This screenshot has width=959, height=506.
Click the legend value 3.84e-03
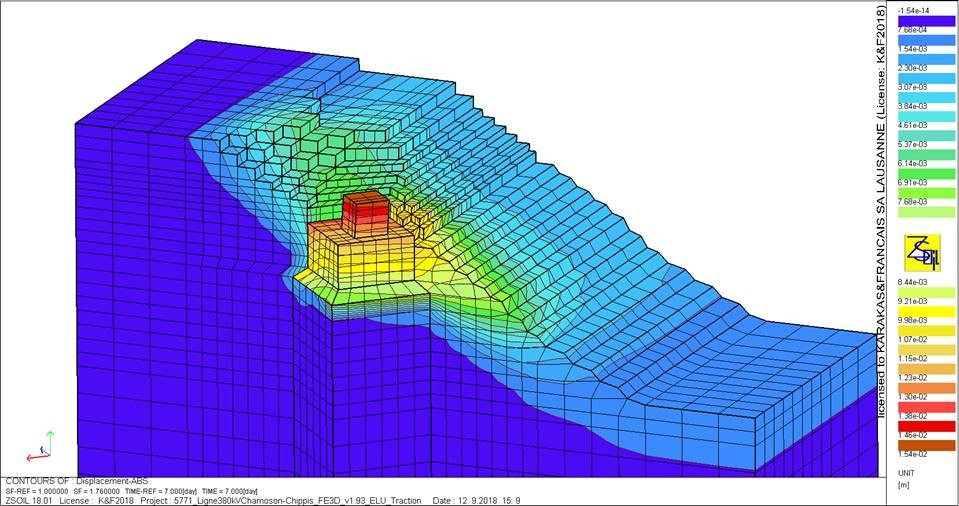913,106
